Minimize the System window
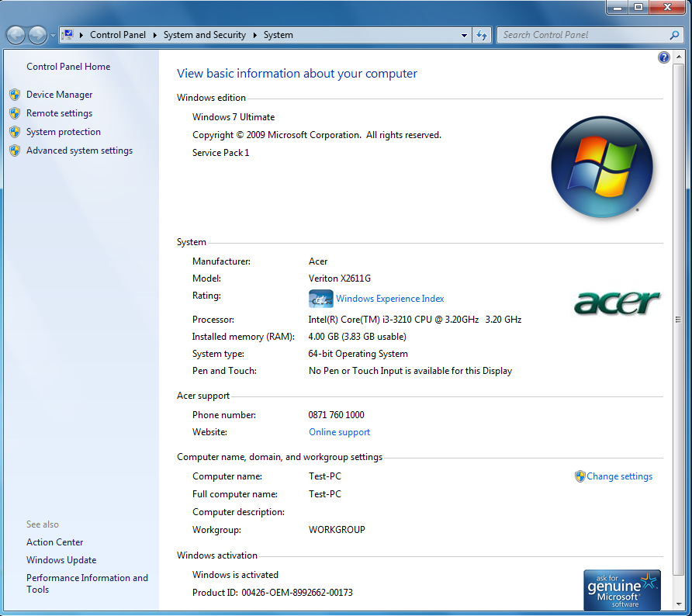Image resolution: width=692 pixels, height=616 pixels. (618, 7)
